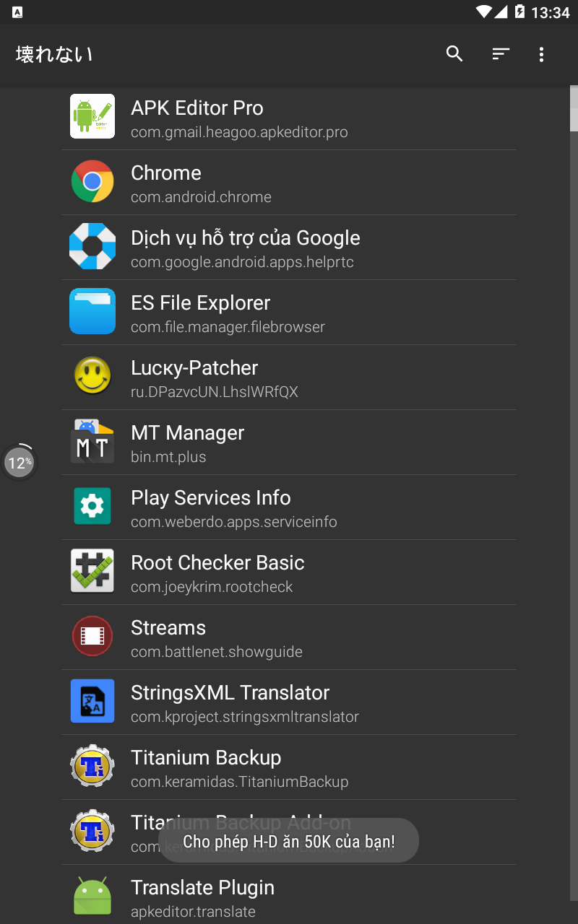The image size is (578, 924).
Task: Tap the Root Checker Basic icon
Action: pos(92,571)
